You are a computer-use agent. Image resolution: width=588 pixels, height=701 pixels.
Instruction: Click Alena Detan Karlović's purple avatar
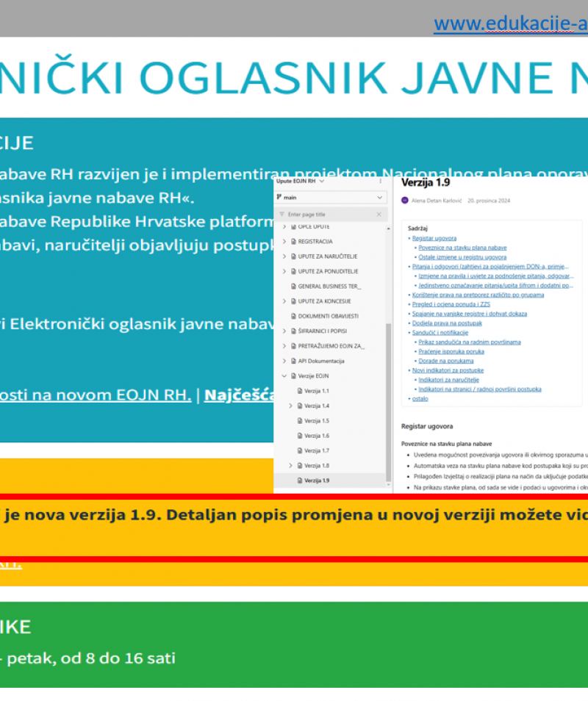405,201
